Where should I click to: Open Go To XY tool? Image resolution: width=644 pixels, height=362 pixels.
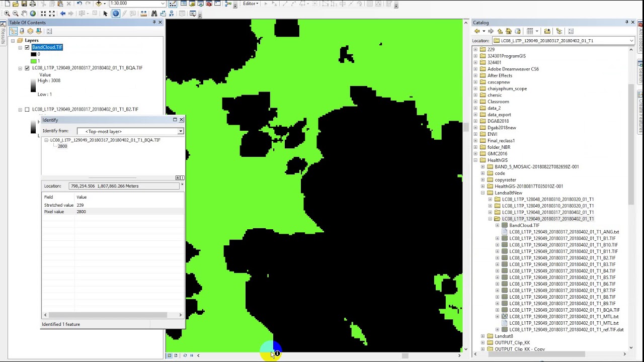pos(172,14)
